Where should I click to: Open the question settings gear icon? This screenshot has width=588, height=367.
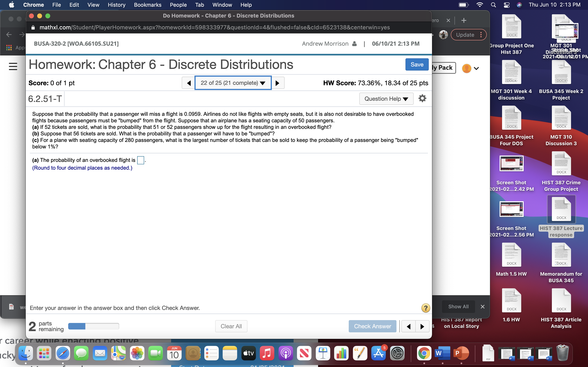pyautogui.click(x=422, y=98)
